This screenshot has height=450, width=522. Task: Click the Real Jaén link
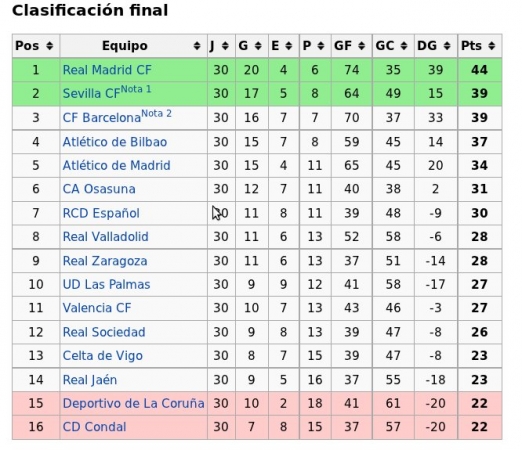[90, 380]
